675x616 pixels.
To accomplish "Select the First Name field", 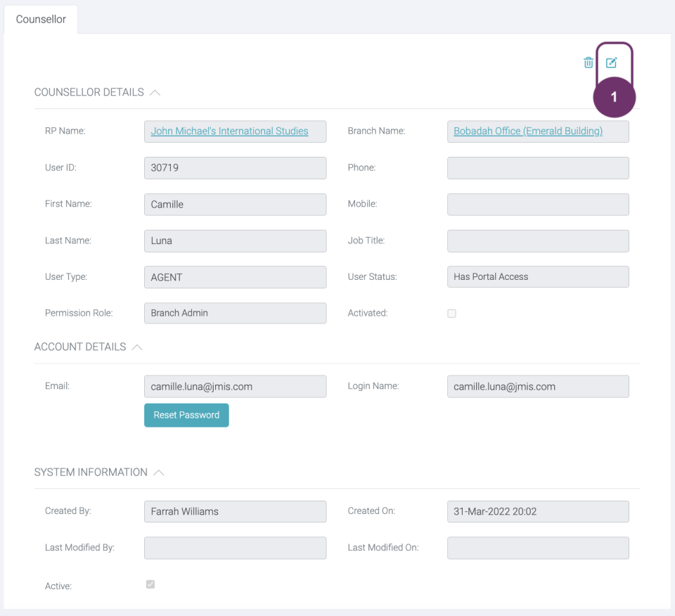I will click(235, 205).
